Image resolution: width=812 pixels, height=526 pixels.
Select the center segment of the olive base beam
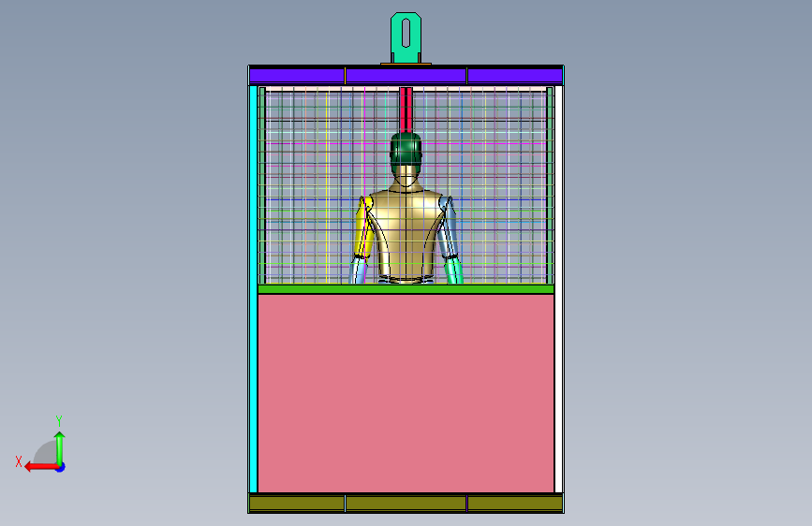point(406,503)
